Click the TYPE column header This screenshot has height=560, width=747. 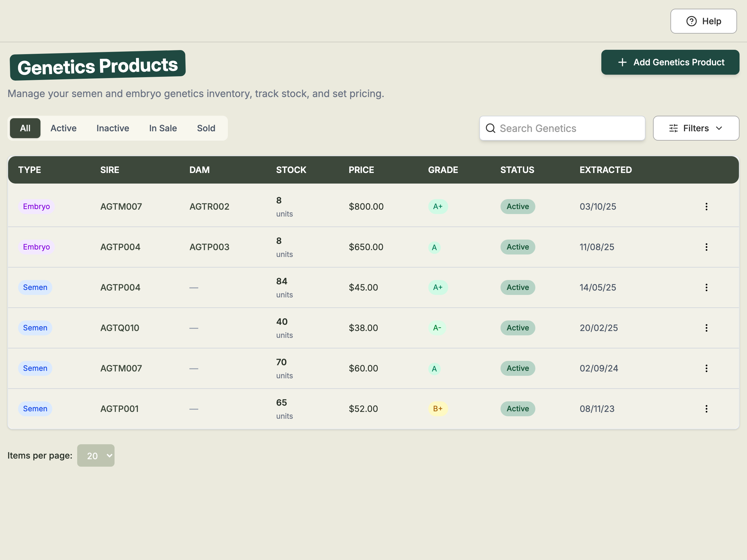(x=30, y=170)
